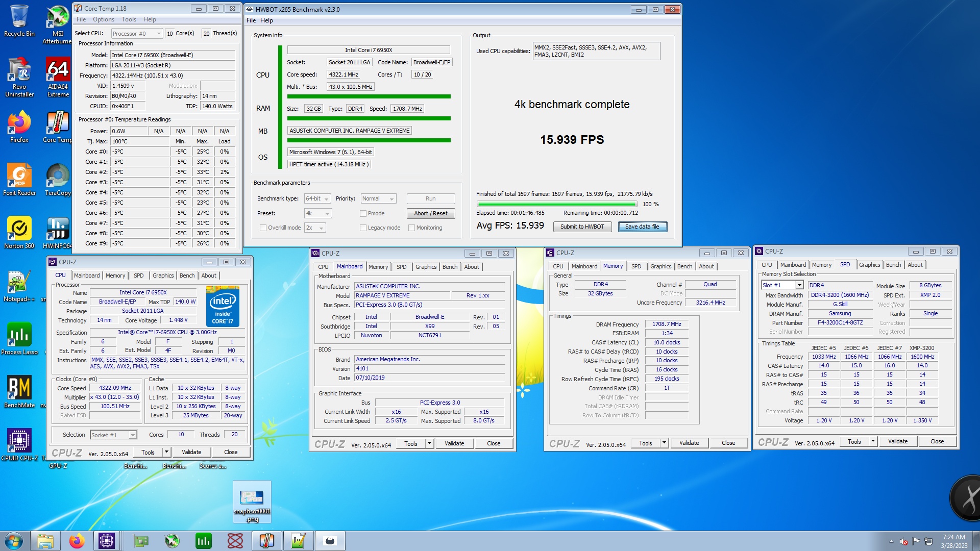Click the taskbar clock
The image size is (980, 551).
point(954,541)
